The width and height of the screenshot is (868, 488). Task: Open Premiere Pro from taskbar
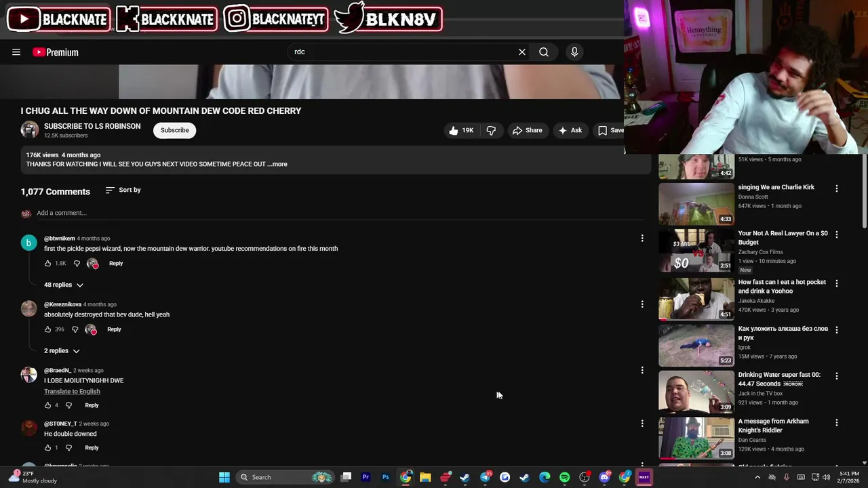pos(366,477)
